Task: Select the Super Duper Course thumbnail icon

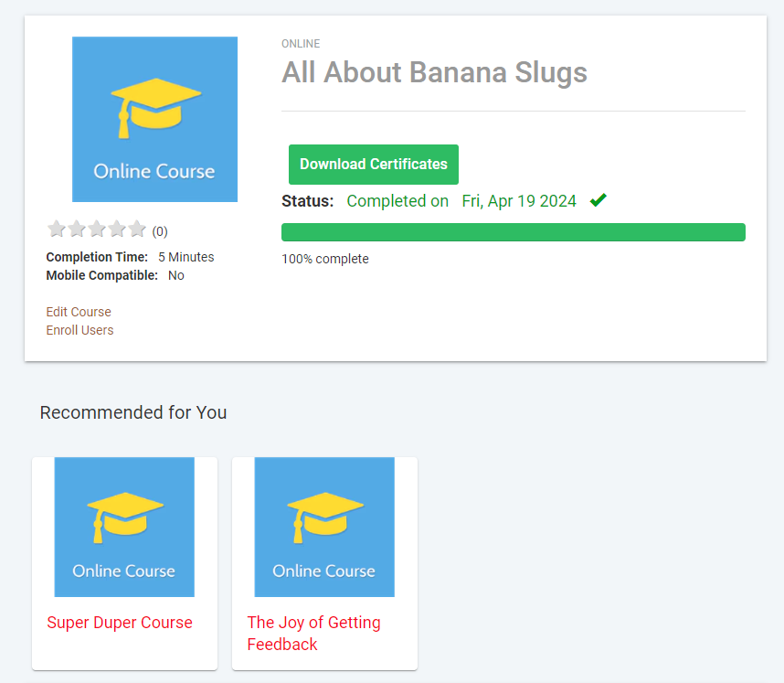Action: click(123, 527)
